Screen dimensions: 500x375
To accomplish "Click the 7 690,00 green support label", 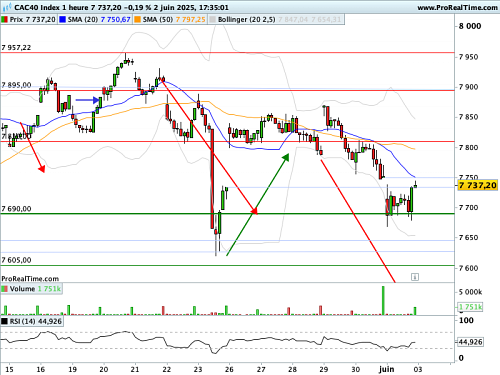I will coord(16,209).
